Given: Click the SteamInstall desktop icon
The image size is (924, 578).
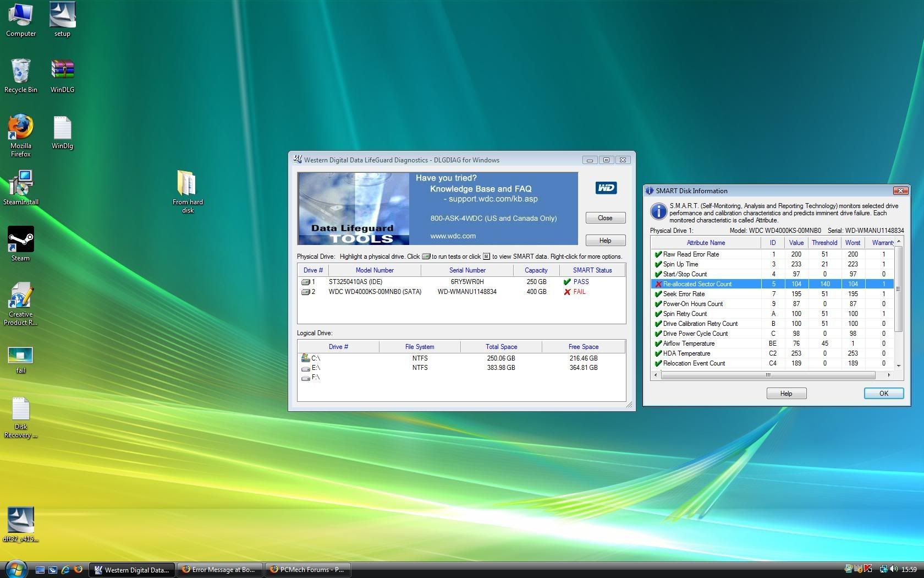Looking at the screenshot, I should point(20,184).
